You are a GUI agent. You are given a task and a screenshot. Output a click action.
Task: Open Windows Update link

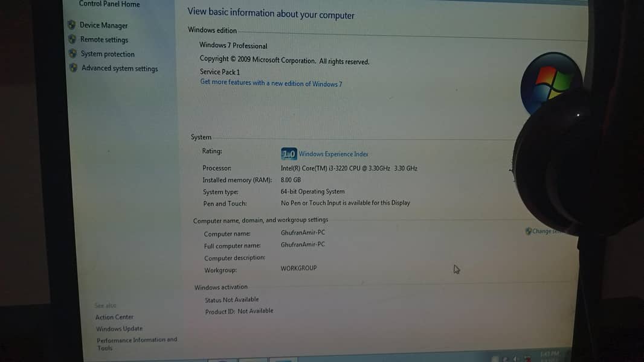click(x=119, y=329)
